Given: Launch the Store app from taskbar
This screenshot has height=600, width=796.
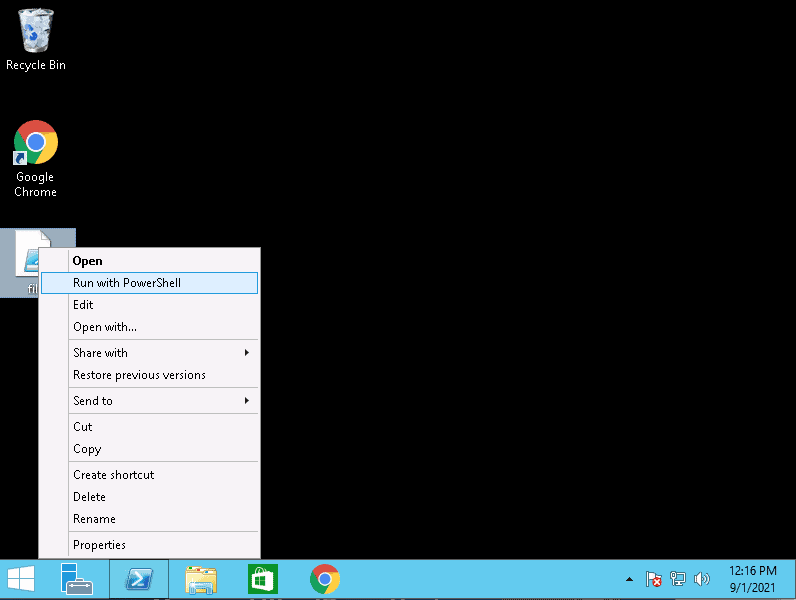Looking at the screenshot, I should (x=263, y=579).
